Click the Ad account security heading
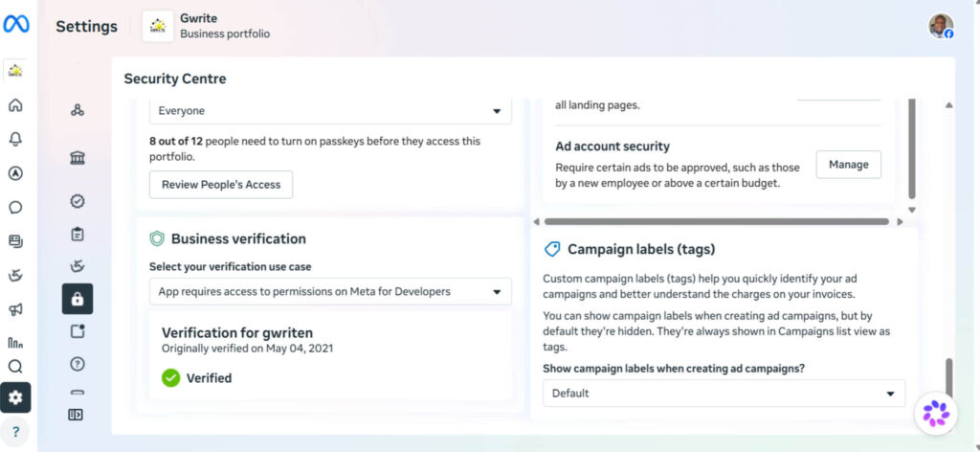 click(612, 147)
